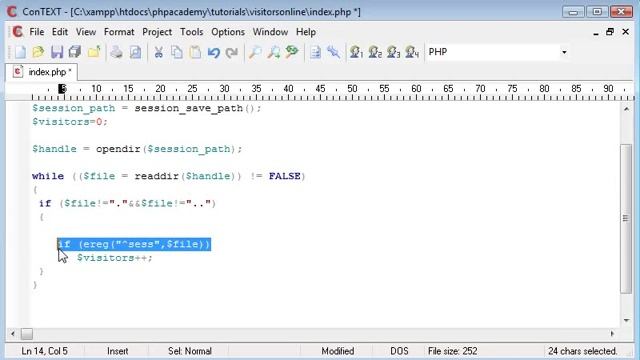Click the ConTEXT icon beside the File menu

point(18,31)
